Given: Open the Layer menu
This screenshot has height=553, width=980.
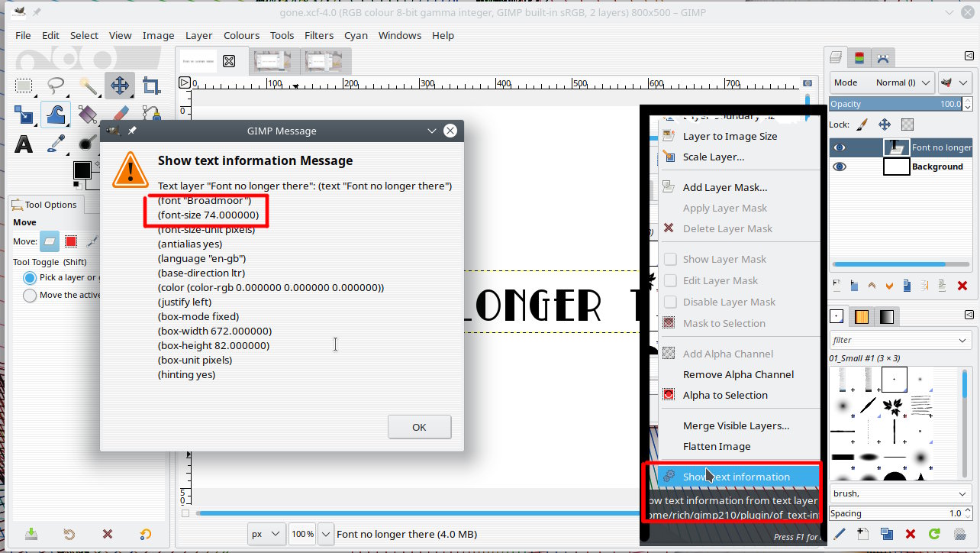Looking at the screenshot, I should [198, 35].
